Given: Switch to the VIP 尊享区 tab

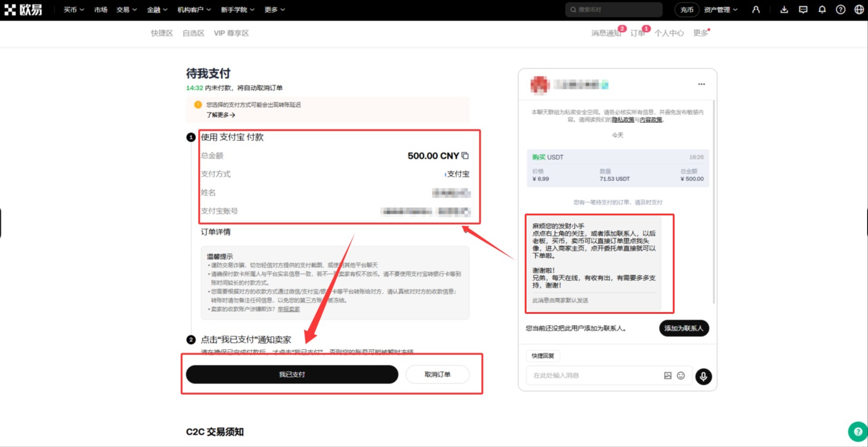Looking at the screenshot, I should click(x=231, y=33).
